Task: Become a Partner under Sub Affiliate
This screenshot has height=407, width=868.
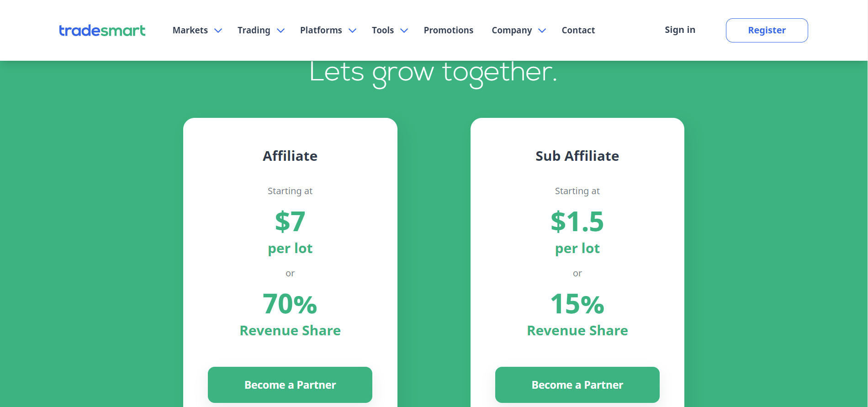Action: [577, 385]
